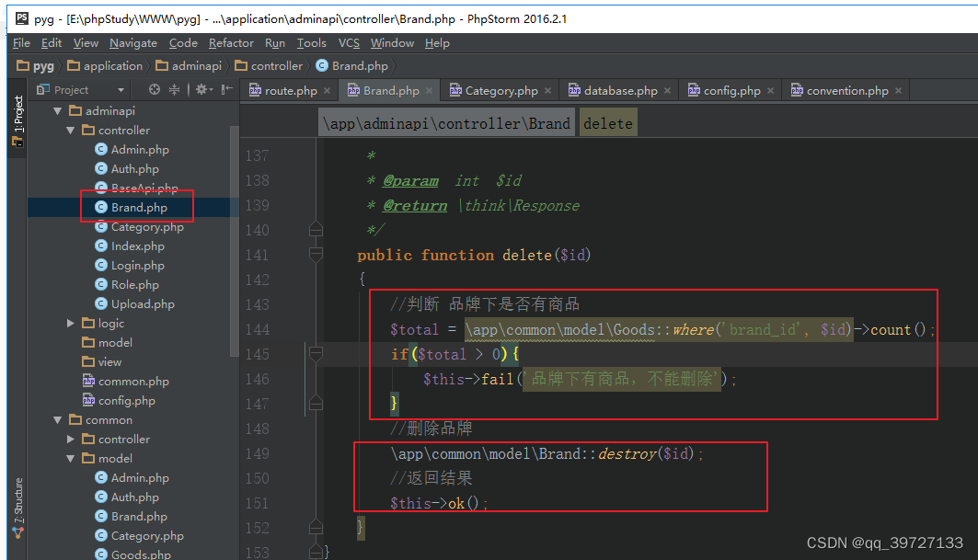
Task: Toggle the 1: Project side tool window
Action: [x=17, y=121]
